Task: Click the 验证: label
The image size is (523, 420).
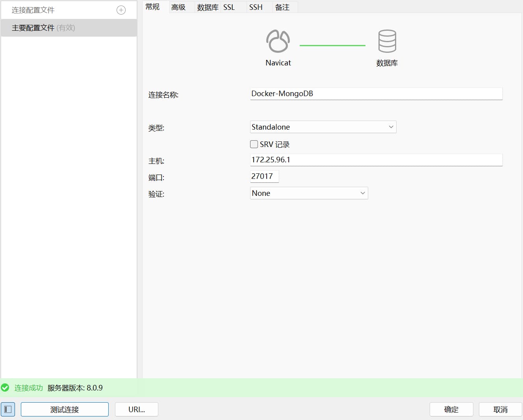Action: pos(156,194)
